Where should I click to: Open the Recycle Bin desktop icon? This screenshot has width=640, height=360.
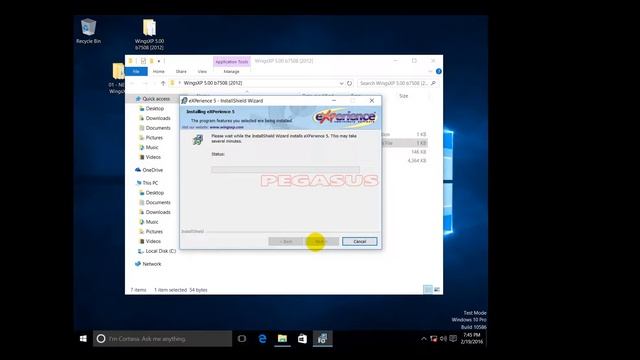pos(88,31)
